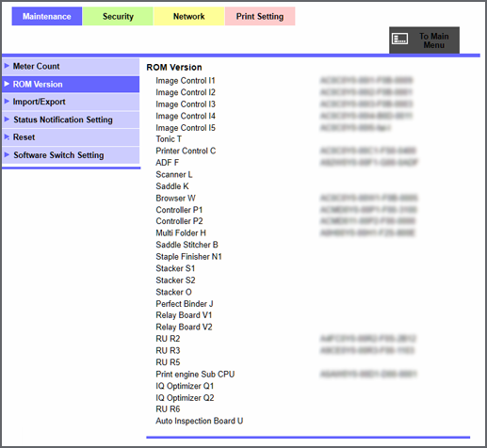This screenshot has height=448, width=487.
Task: Select the Image Control I4 row label
Action: pyautogui.click(x=186, y=116)
